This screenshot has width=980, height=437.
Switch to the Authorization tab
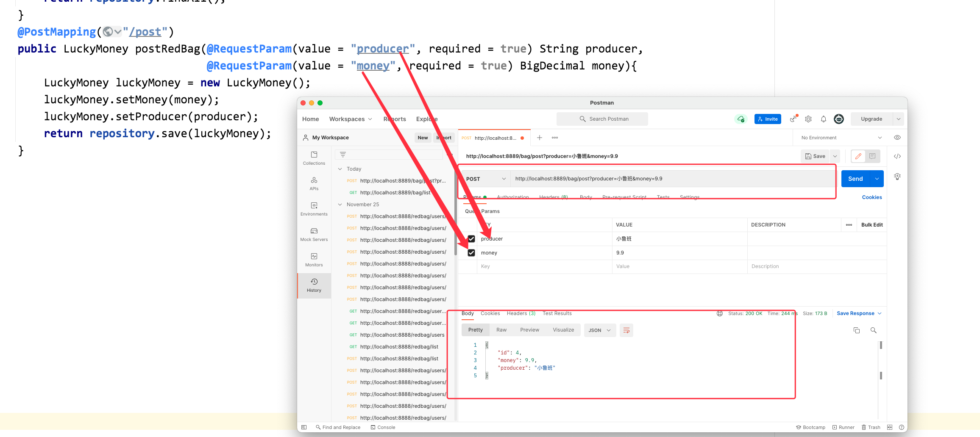tap(513, 197)
